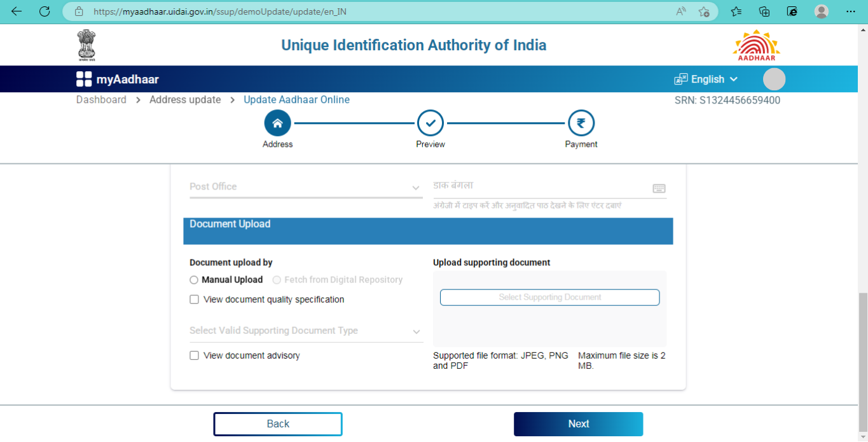
Task: Click the Address step home icon
Action: pyautogui.click(x=277, y=123)
